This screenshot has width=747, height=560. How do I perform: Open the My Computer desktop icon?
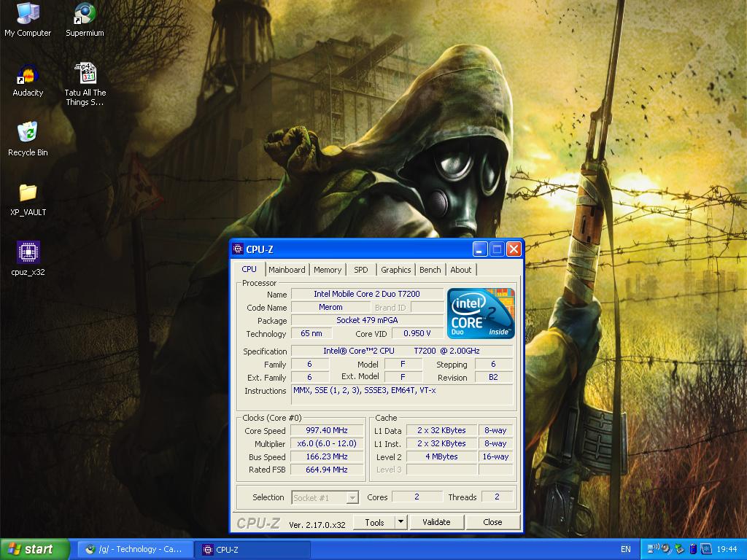(x=28, y=19)
